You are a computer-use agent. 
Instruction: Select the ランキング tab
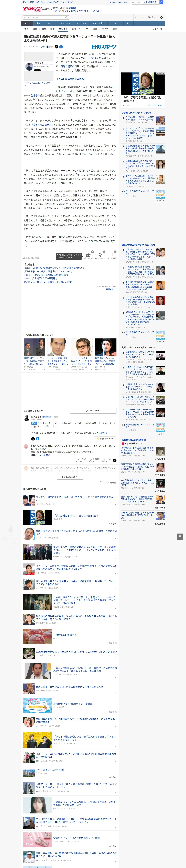[115, 24]
